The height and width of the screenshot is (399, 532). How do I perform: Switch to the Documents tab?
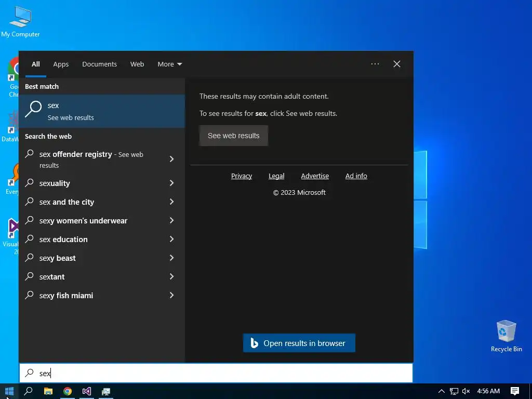(99, 64)
